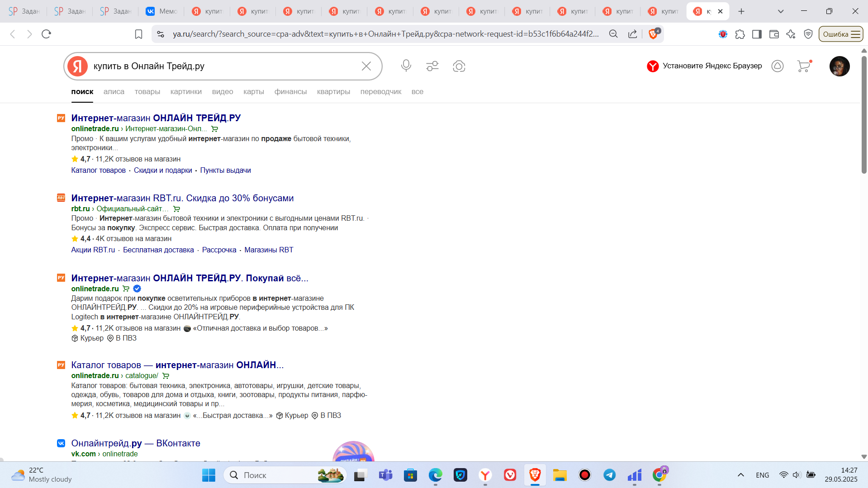
Task: Show hidden system tray icons
Action: point(741,475)
